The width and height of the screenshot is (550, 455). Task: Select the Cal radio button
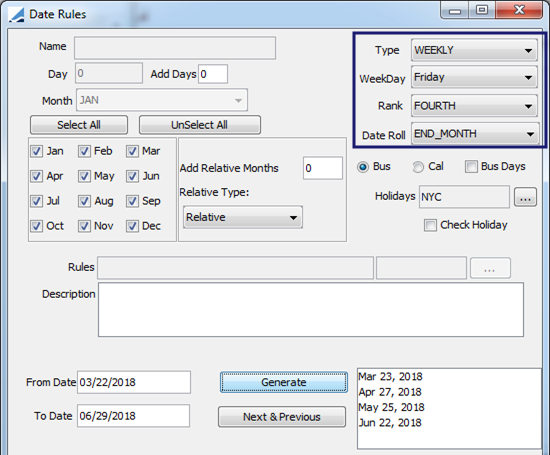tap(418, 167)
